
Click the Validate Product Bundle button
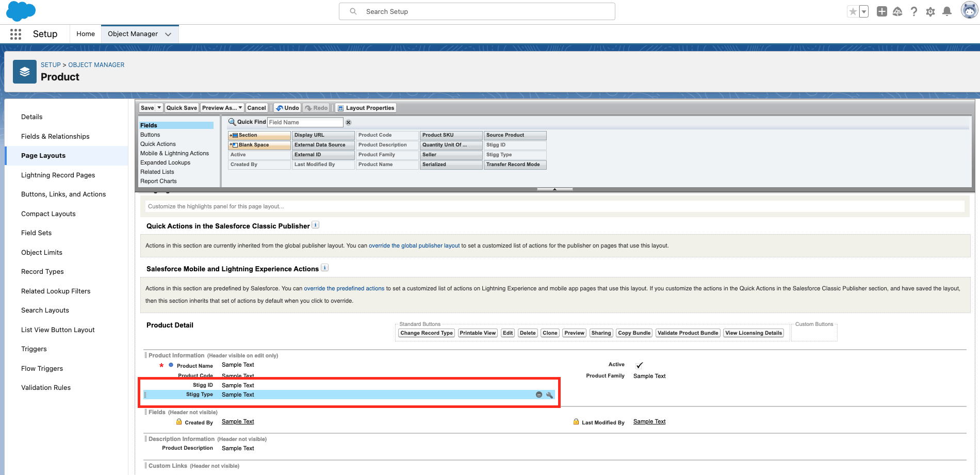pos(688,333)
